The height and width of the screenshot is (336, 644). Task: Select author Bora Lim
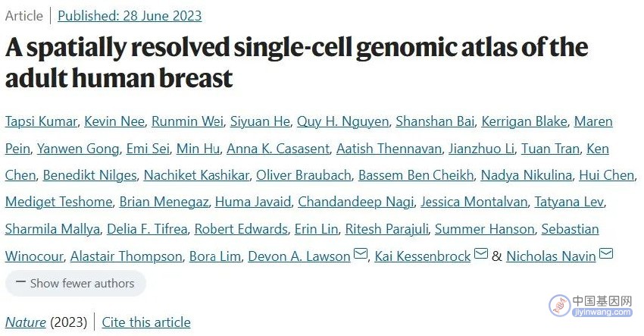pos(215,256)
